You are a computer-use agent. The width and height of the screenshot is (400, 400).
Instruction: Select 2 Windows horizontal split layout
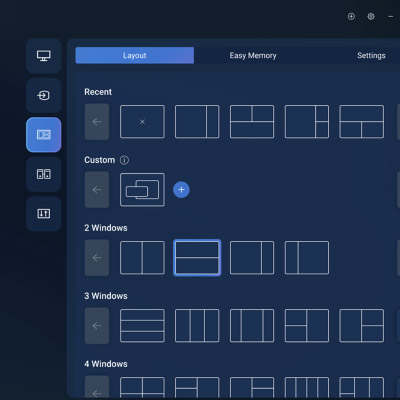[197, 258]
